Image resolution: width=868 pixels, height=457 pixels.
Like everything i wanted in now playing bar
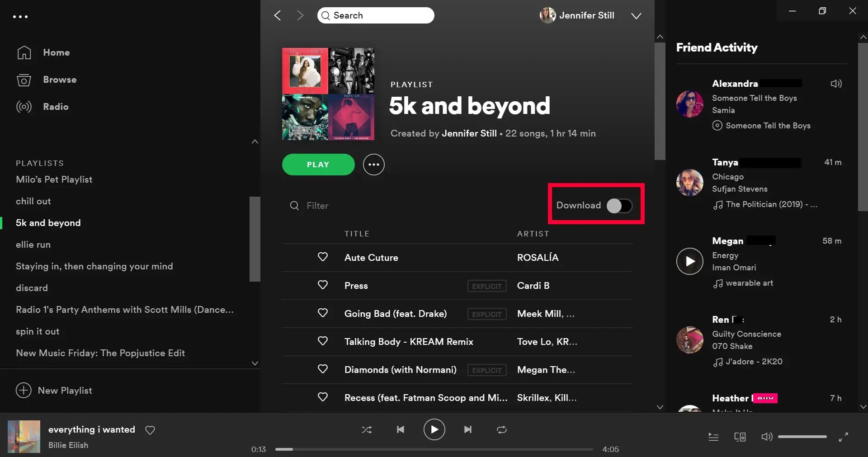(150, 430)
